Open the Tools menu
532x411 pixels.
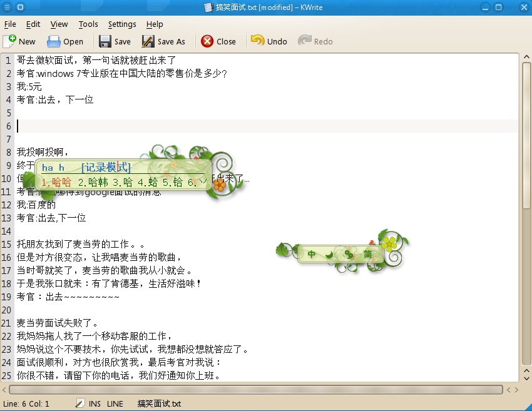pyautogui.click(x=88, y=24)
